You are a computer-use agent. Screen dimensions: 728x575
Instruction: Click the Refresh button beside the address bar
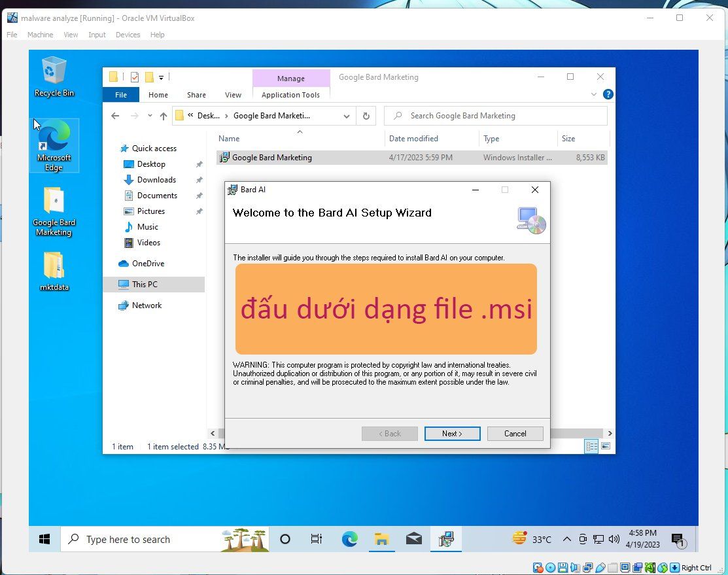tap(366, 116)
